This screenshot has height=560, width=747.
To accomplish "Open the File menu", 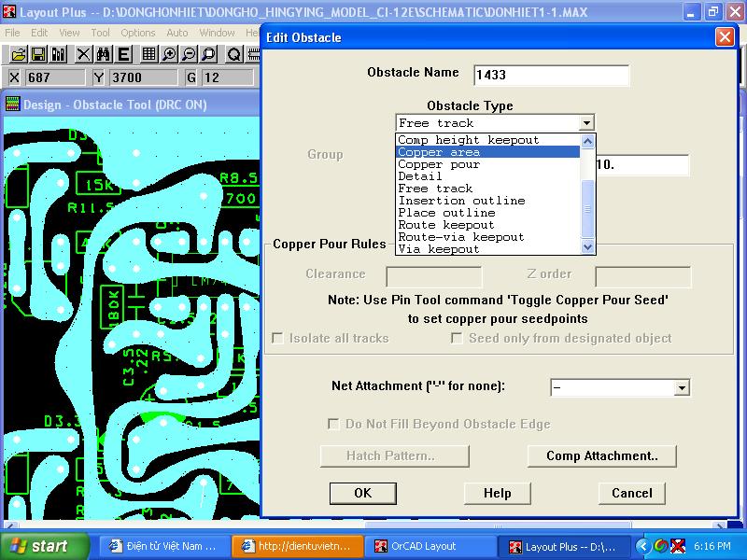I will 12,33.
